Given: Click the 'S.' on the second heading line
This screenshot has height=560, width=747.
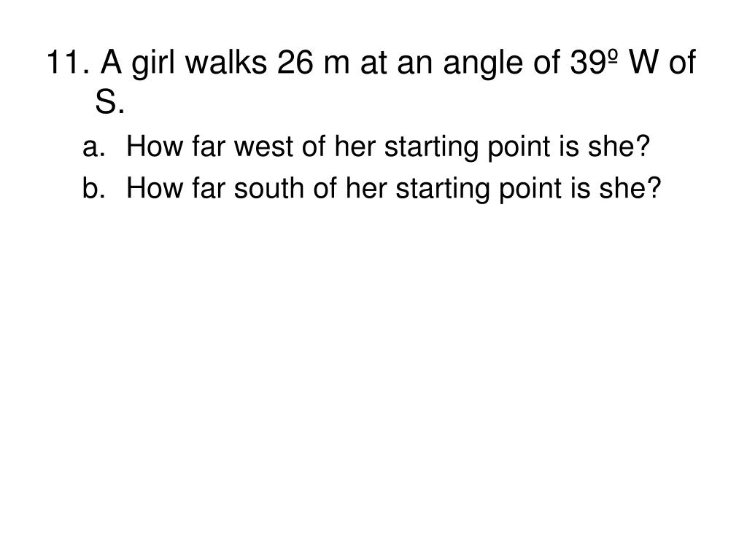Looking at the screenshot, I should (x=110, y=101).
